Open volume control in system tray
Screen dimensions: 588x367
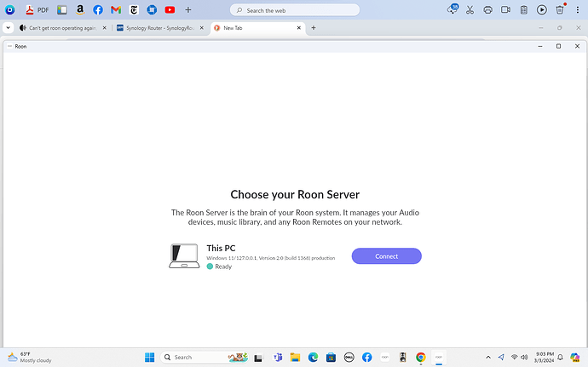click(524, 358)
